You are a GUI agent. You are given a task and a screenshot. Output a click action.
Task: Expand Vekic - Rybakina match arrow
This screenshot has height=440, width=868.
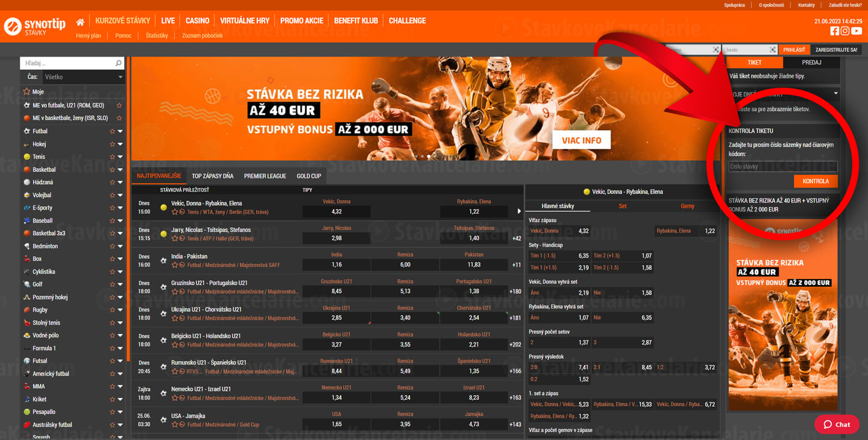519,212
